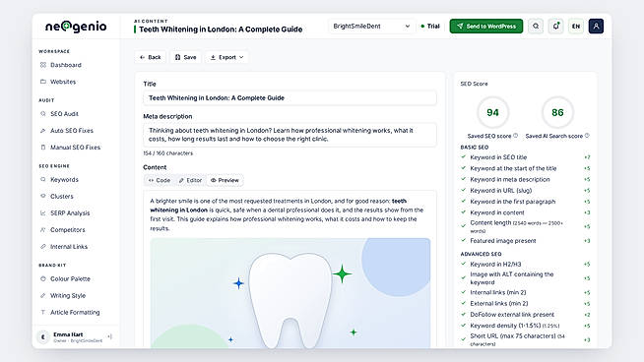The height and width of the screenshot is (362, 644).
Task: Open the user profile avatar icon
Action: (596, 27)
